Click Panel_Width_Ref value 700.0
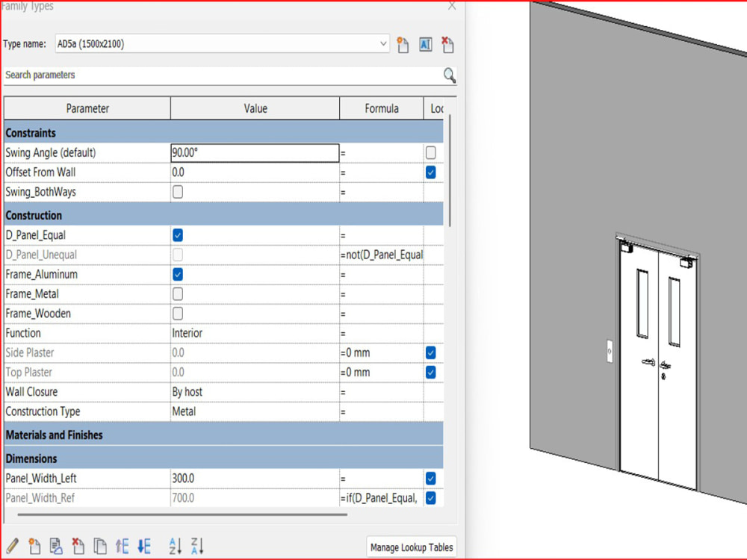The width and height of the screenshot is (747, 560). (255, 498)
